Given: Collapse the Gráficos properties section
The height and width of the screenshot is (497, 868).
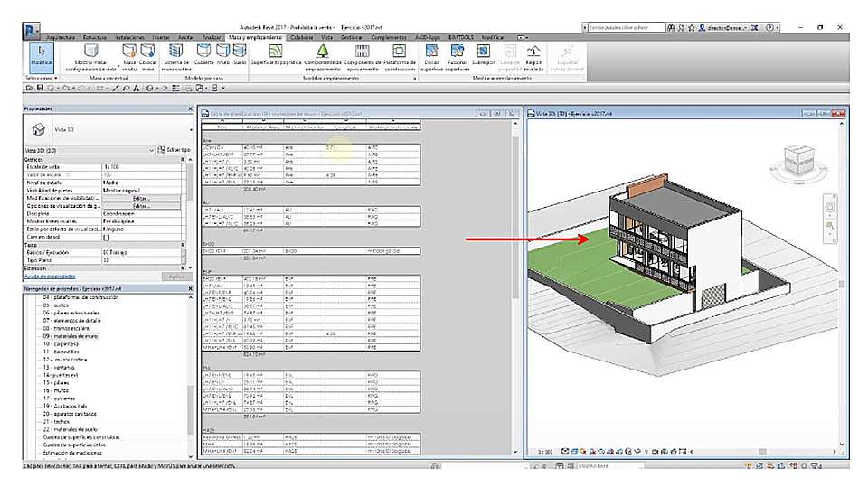Looking at the screenshot, I should click(x=182, y=159).
